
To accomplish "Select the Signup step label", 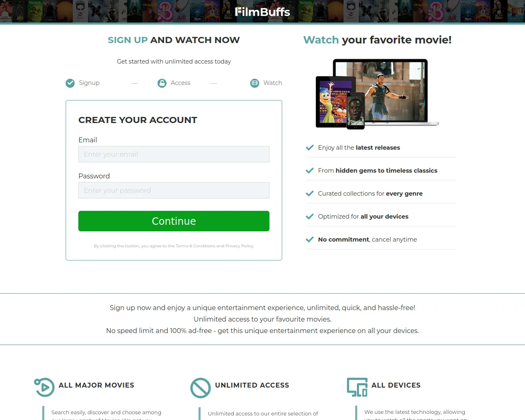I will 89,83.
